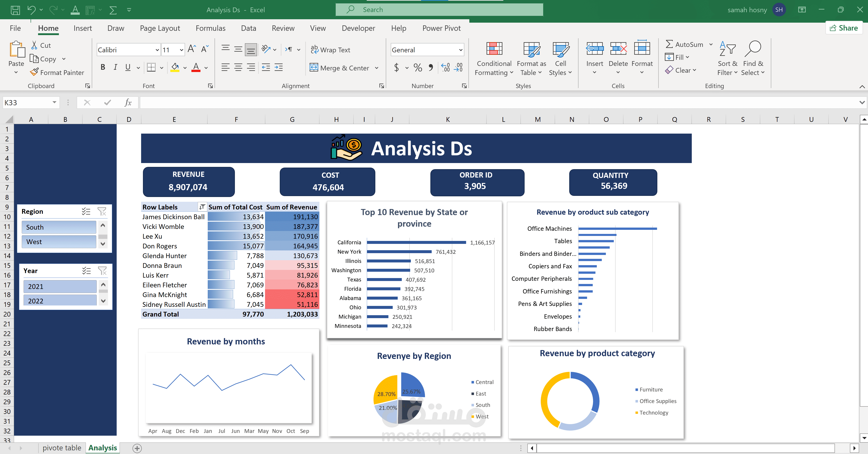Viewport: 868px width, 454px height.
Task: Open the AutoSum dropdown arrow
Action: (711, 44)
